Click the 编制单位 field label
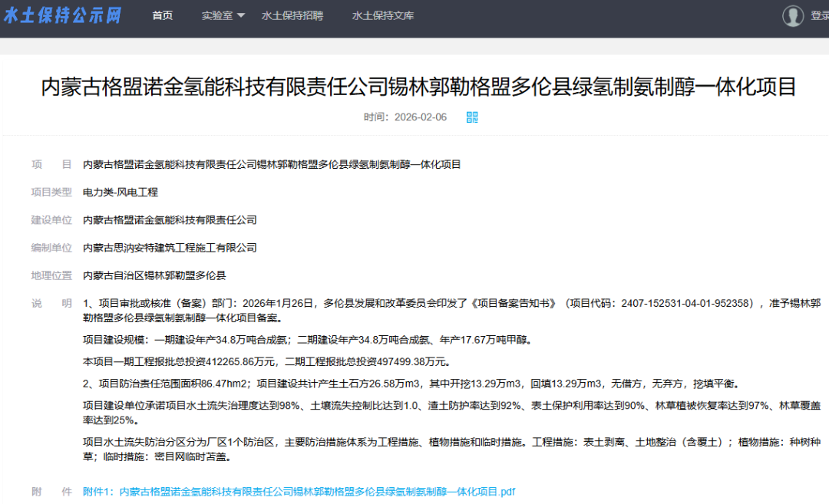Screen dimensions: 829x504 pyautogui.click(x=51, y=248)
